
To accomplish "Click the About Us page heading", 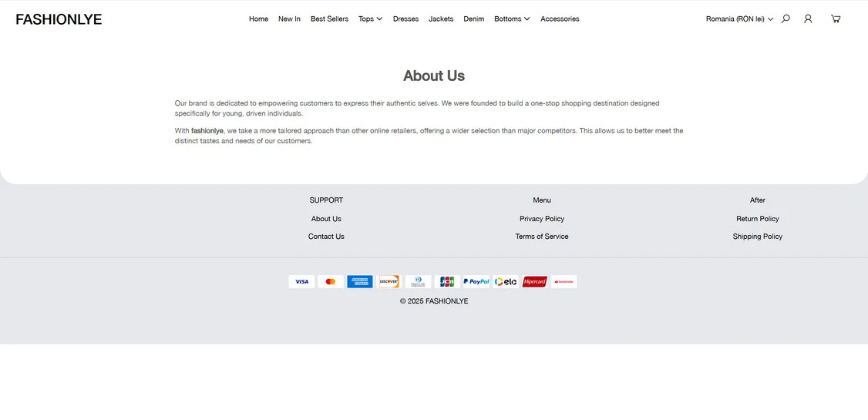I will [x=434, y=76].
